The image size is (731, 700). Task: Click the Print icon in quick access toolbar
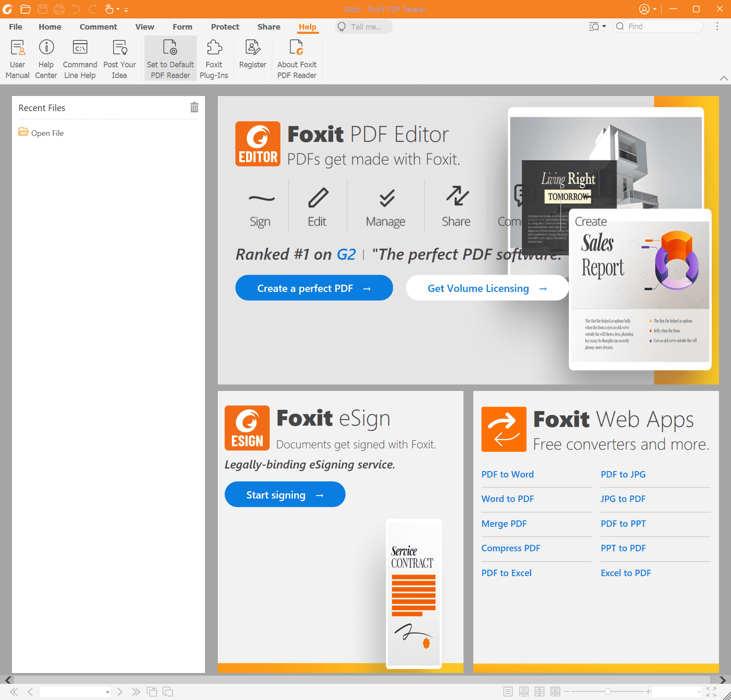click(x=59, y=9)
